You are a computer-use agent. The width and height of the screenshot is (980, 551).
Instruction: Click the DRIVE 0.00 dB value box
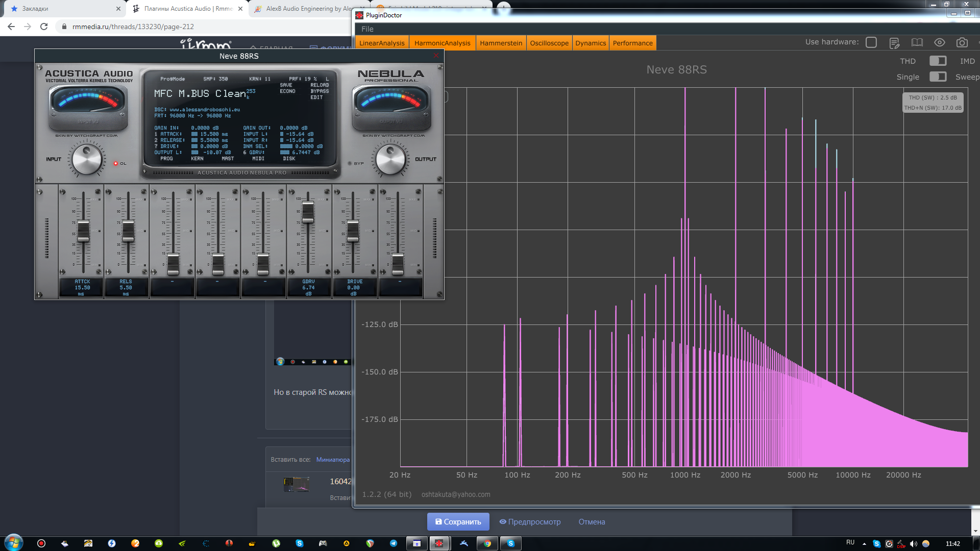354,287
